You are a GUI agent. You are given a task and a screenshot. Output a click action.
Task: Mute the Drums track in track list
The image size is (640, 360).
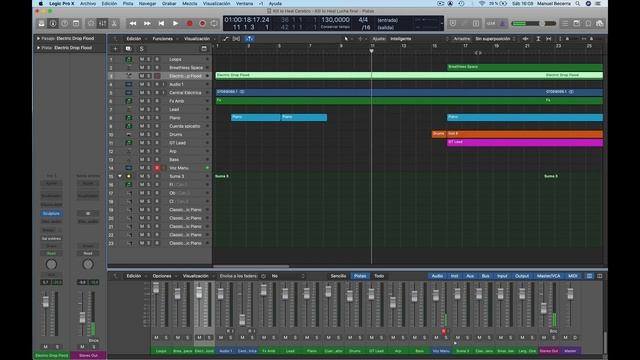[x=142, y=135]
